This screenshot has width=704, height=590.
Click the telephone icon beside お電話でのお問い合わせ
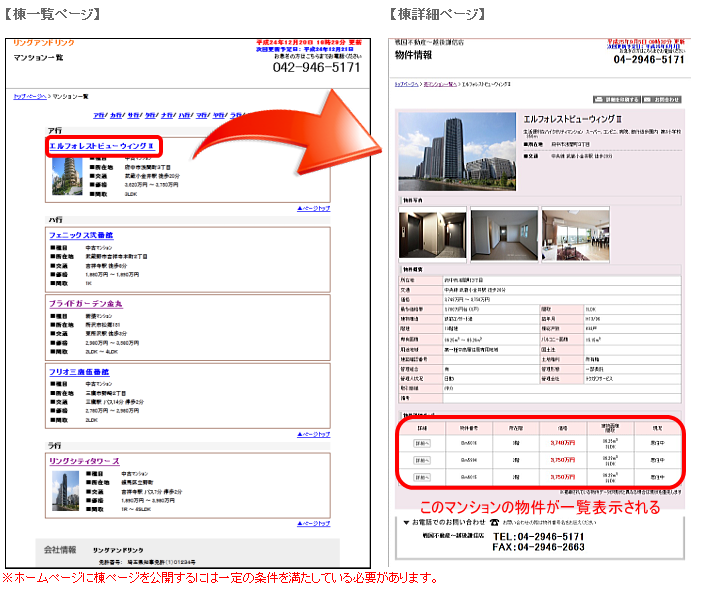coord(494,522)
